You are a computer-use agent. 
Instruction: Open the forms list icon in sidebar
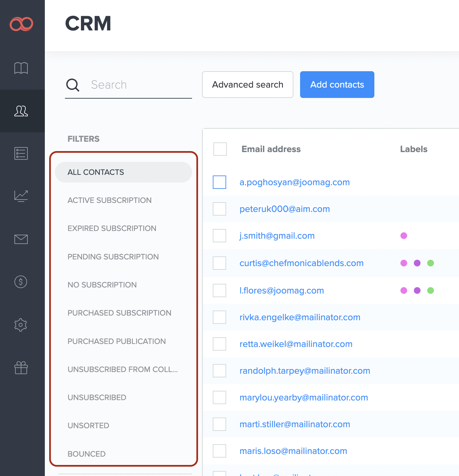pos(21,153)
